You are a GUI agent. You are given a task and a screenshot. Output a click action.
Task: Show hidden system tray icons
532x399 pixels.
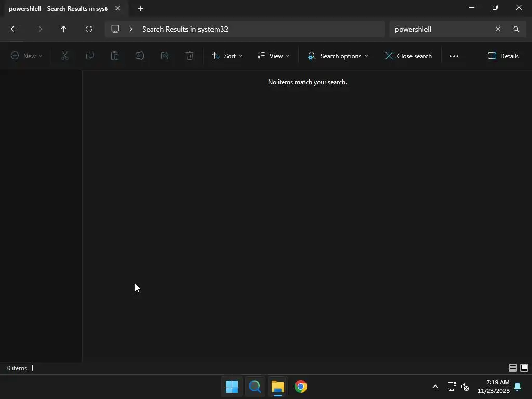[x=435, y=387]
